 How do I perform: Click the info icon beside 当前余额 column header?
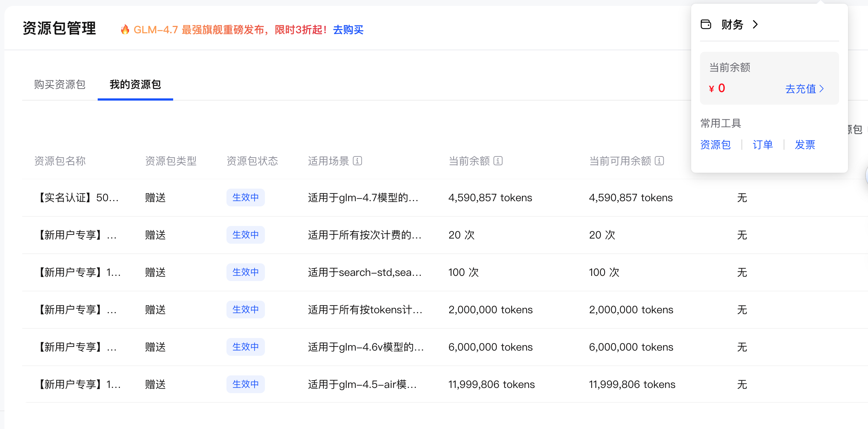(498, 161)
